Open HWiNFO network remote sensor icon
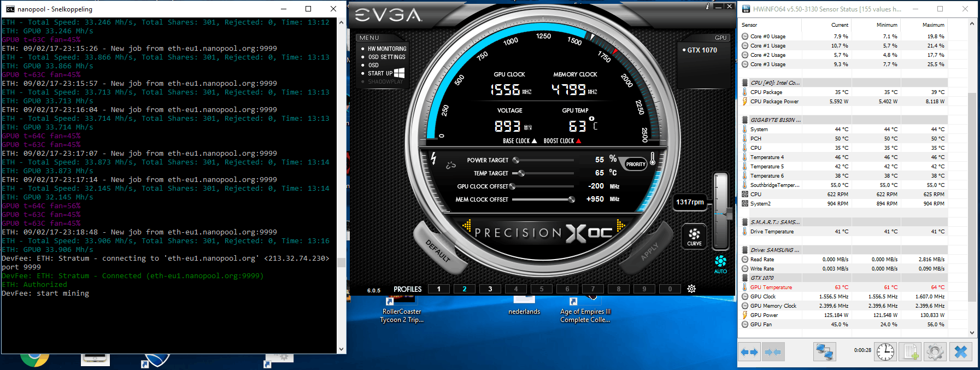 pos(824,352)
